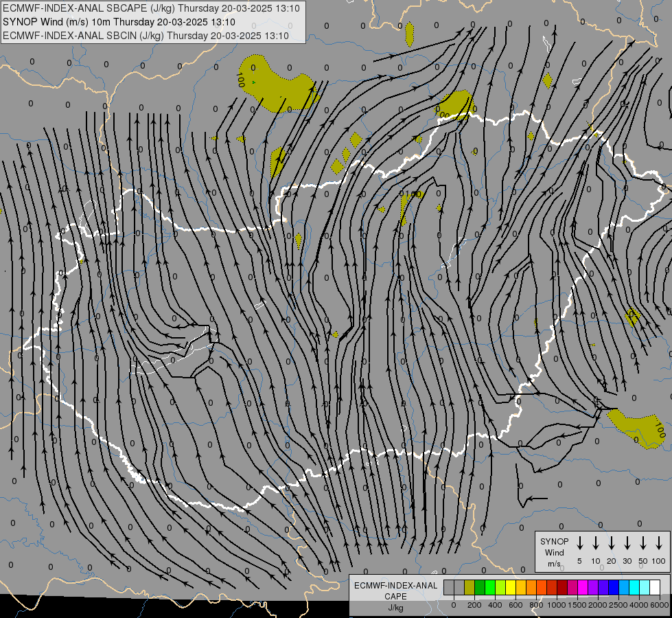672x618 pixels.
Task: Click the 'ECMWF-INDEX-ANAL' label in CAPE legend
Action: pyautogui.click(x=395, y=586)
